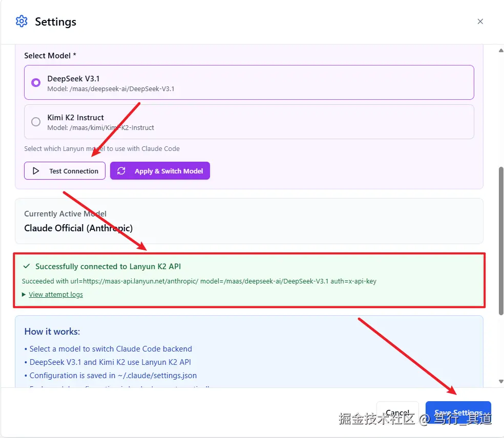Click the Cancel button
Image resolution: width=504 pixels, height=438 pixels.
[x=397, y=412]
